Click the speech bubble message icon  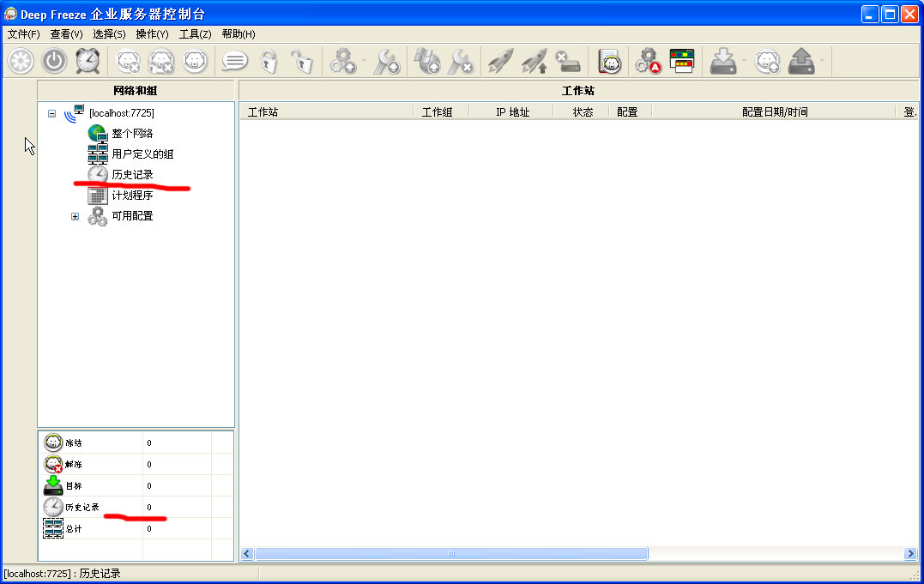click(x=234, y=61)
